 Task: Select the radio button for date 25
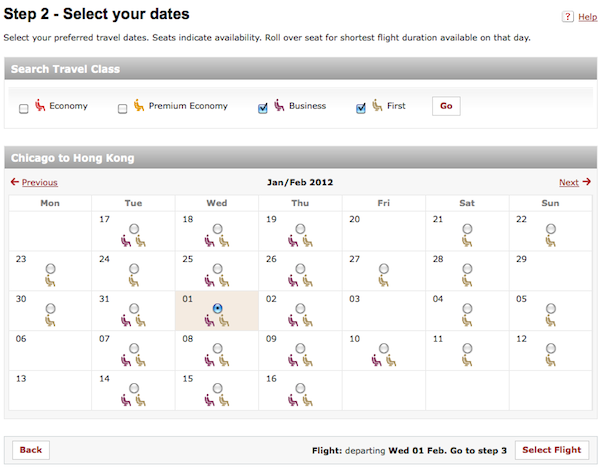[217, 269]
